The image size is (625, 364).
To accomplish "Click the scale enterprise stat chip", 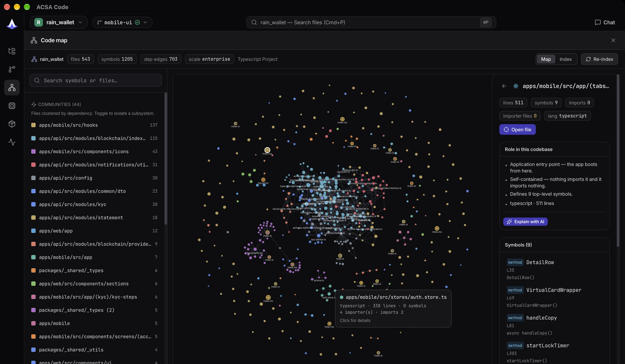I will [x=209, y=59].
